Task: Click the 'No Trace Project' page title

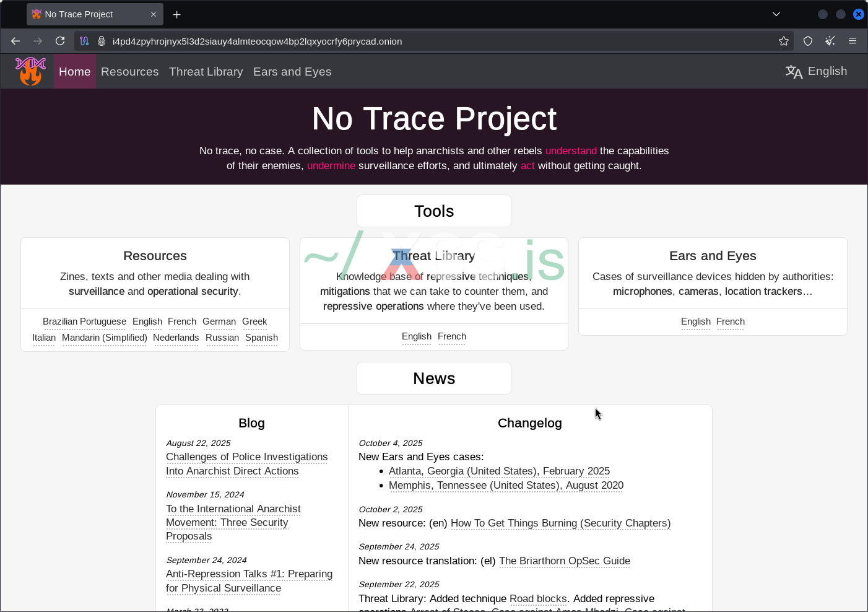Action: click(434, 118)
